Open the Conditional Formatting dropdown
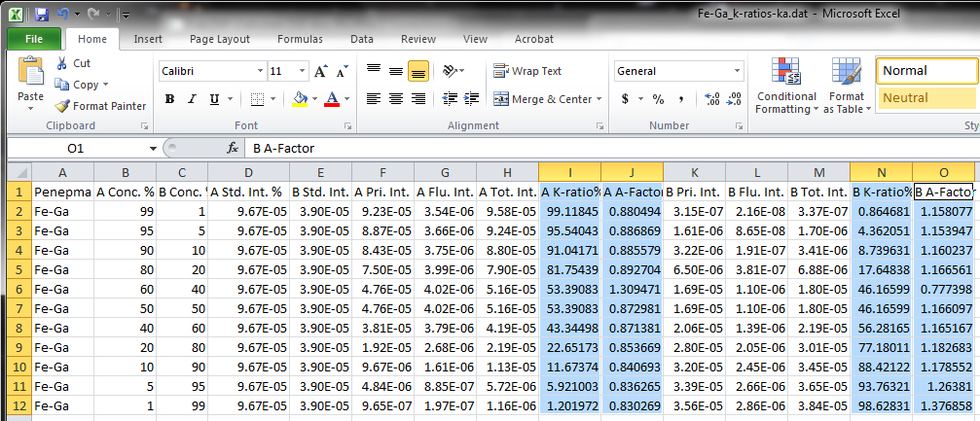980x421 pixels. [786, 88]
